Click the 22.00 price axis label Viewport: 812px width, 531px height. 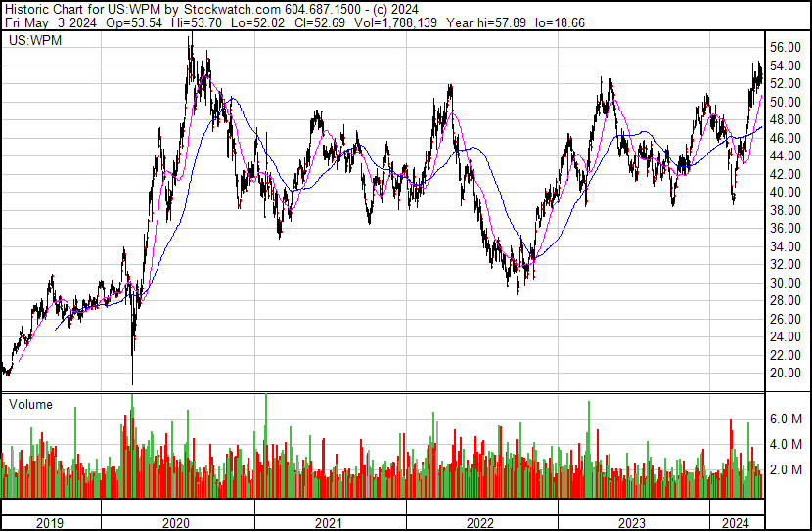click(785, 355)
